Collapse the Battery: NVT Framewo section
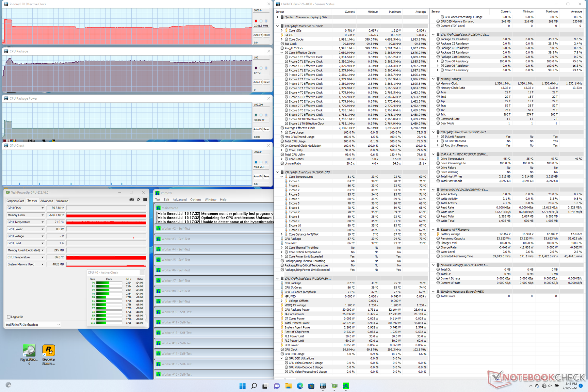This screenshot has width=588, height=392. pyautogui.click(x=433, y=229)
